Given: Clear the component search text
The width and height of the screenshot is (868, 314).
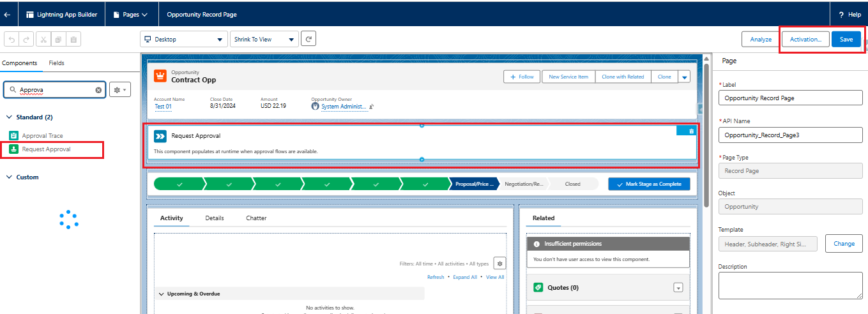Looking at the screenshot, I should tap(98, 90).
